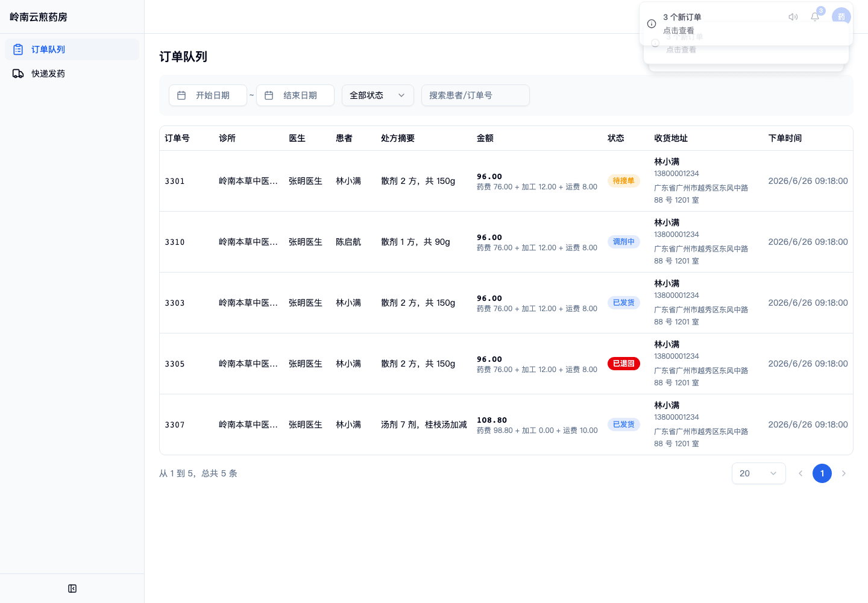
Task: Select page 1 in pagination
Action: [822, 473]
